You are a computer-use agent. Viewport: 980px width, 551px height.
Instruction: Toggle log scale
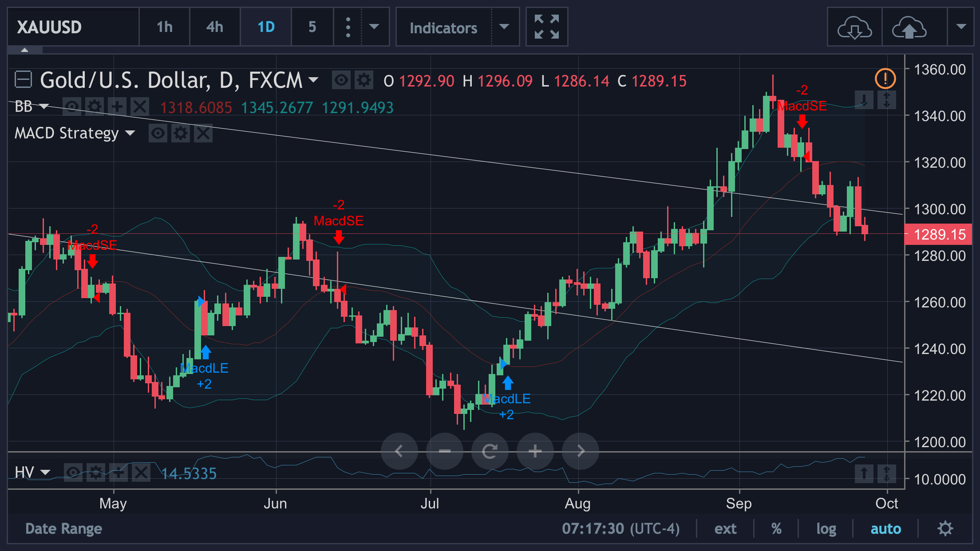click(x=826, y=528)
